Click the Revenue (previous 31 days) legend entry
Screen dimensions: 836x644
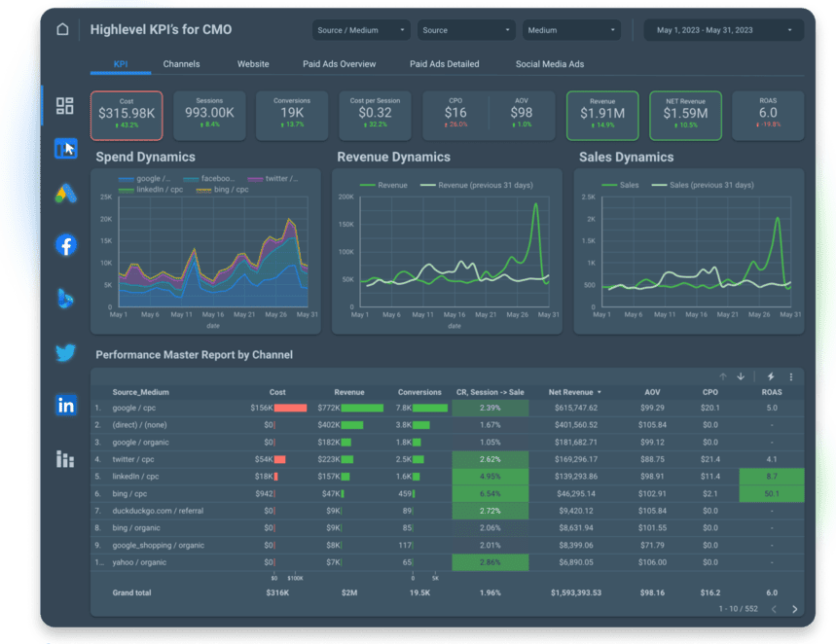tap(477, 185)
